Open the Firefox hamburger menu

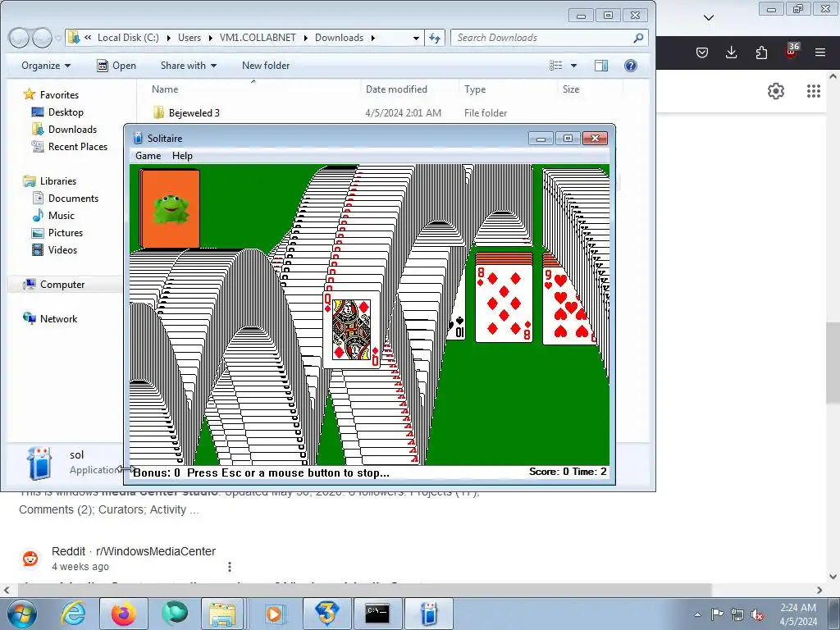[x=820, y=52]
